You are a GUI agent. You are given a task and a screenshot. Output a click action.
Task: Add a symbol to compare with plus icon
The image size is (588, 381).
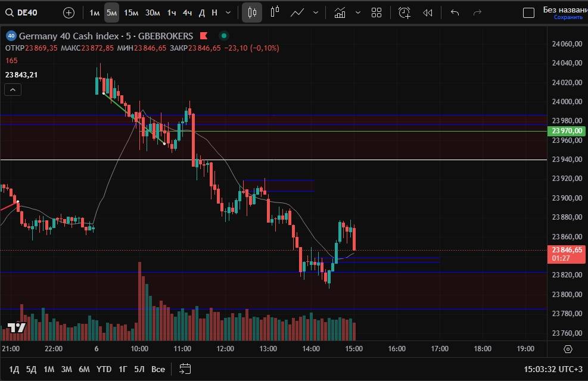[69, 13]
